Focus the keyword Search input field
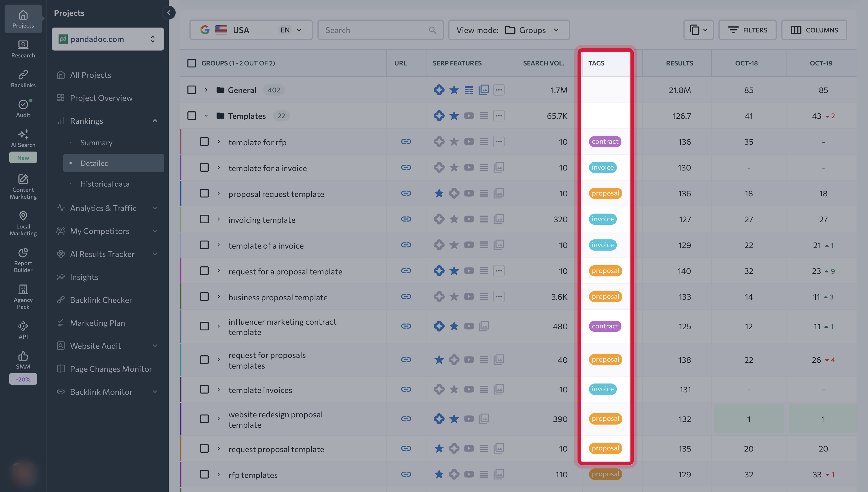Screen dimensions: 868x492 tap(380, 30)
